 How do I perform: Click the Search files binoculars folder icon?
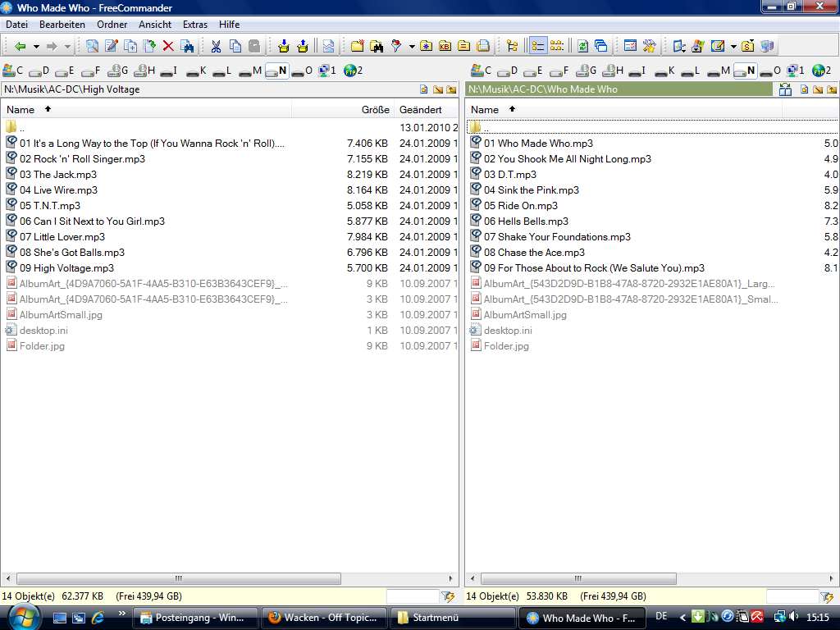point(377,47)
